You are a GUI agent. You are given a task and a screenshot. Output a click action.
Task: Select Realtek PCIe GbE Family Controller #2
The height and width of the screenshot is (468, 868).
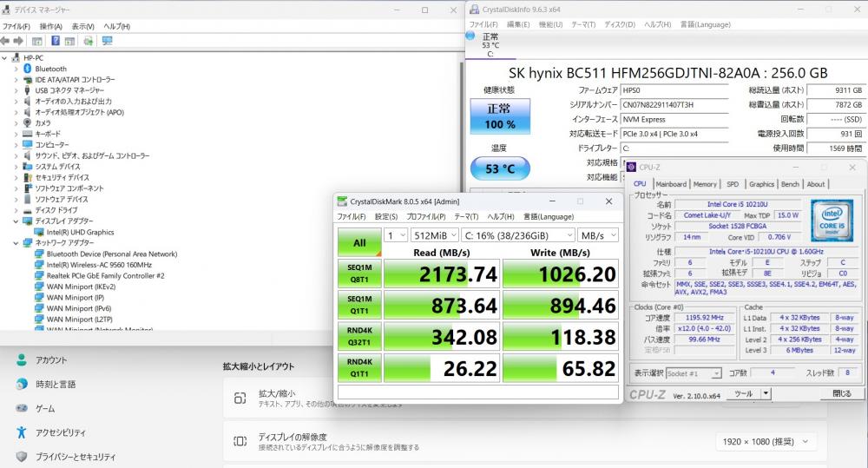click(105, 275)
